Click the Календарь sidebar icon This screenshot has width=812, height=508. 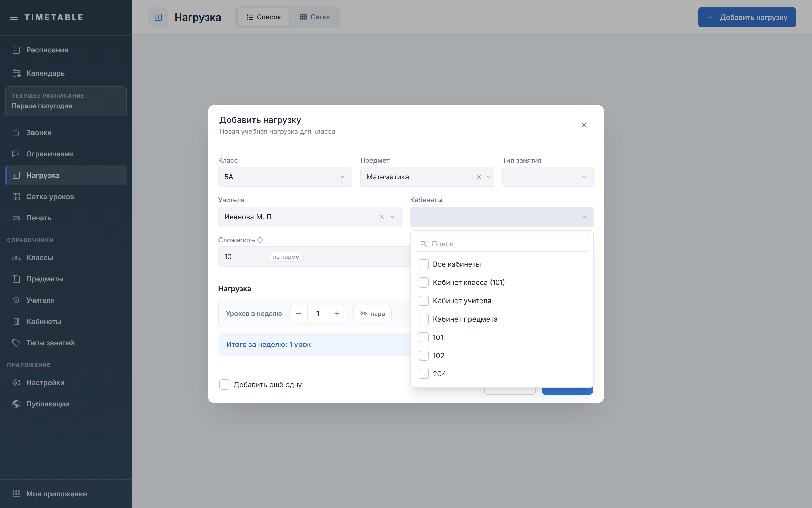[x=16, y=73]
